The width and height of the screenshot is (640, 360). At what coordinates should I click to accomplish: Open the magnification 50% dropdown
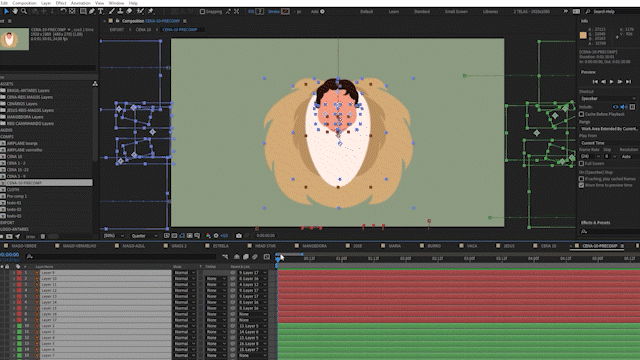pyautogui.click(x=114, y=236)
